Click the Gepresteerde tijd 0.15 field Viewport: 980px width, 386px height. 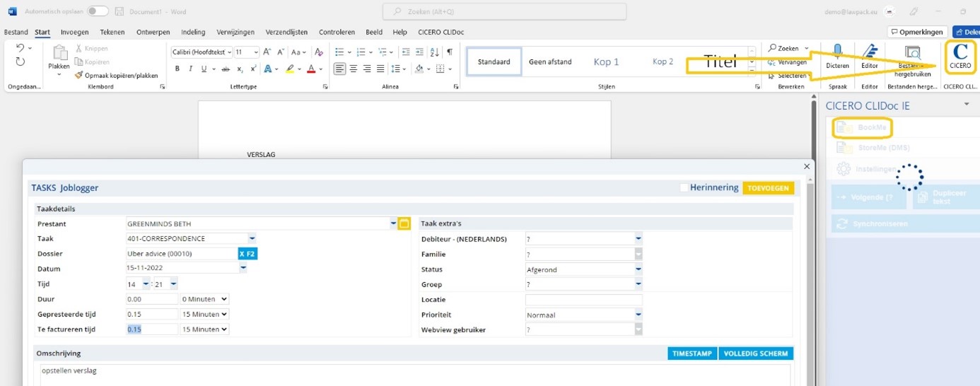tap(152, 315)
